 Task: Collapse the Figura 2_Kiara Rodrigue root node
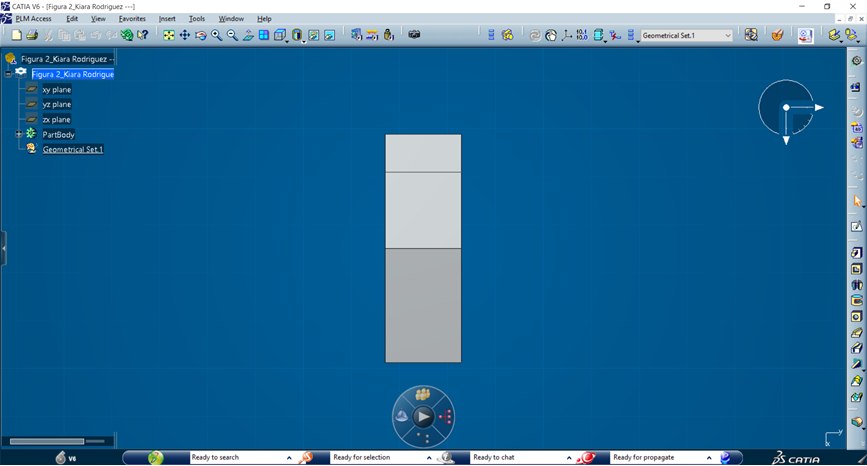pyautogui.click(x=8, y=74)
